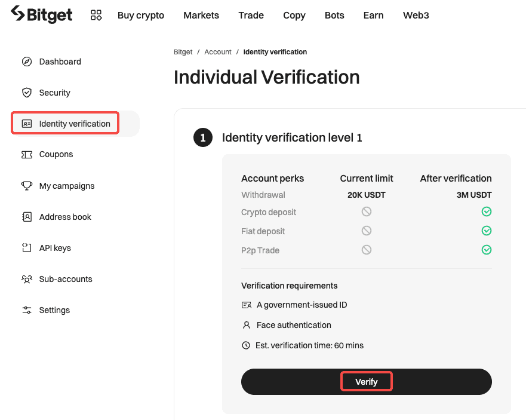
Task: Open the Markets menu
Action: pyautogui.click(x=201, y=16)
